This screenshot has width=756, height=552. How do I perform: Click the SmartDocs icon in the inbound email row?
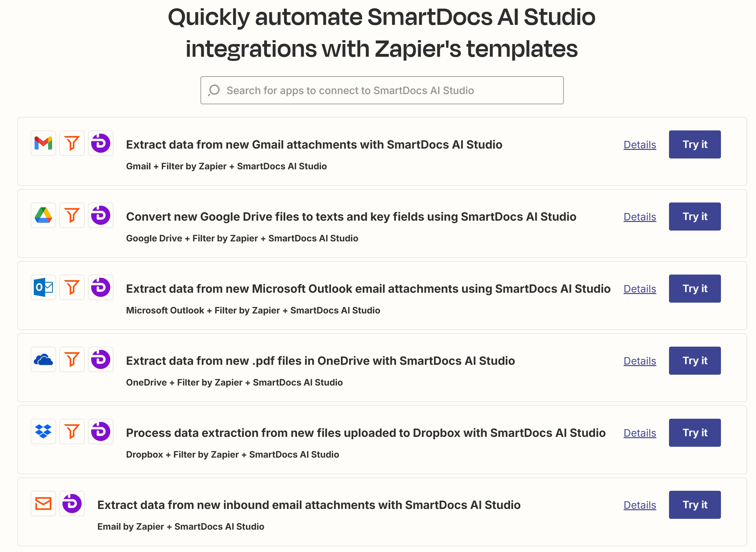tap(72, 504)
